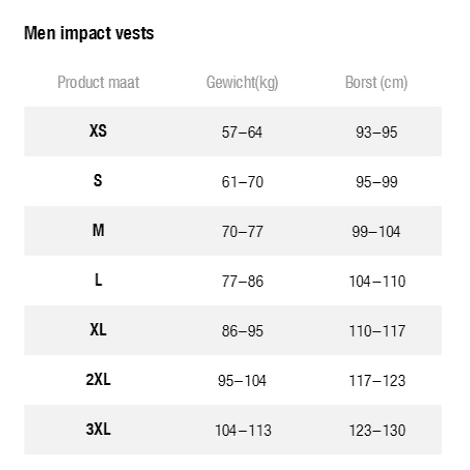Click weight value 70–77
470x470 pixels.
pos(242,232)
